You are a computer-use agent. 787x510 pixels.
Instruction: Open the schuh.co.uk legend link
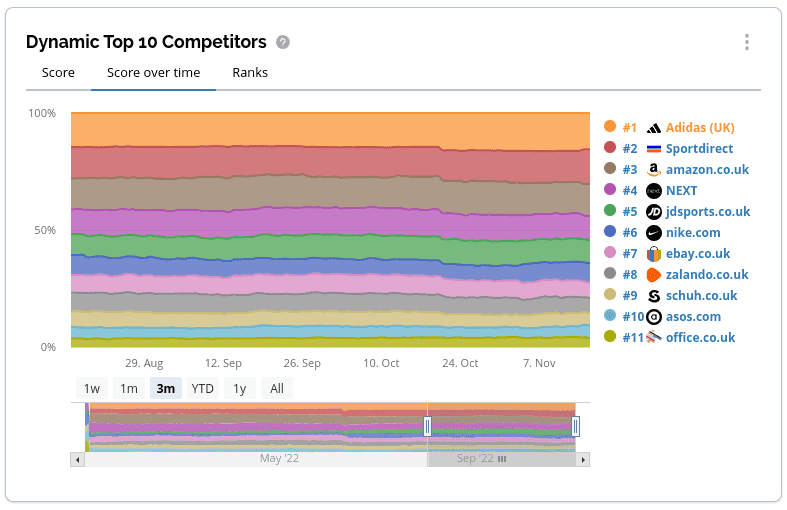coord(702,296)
